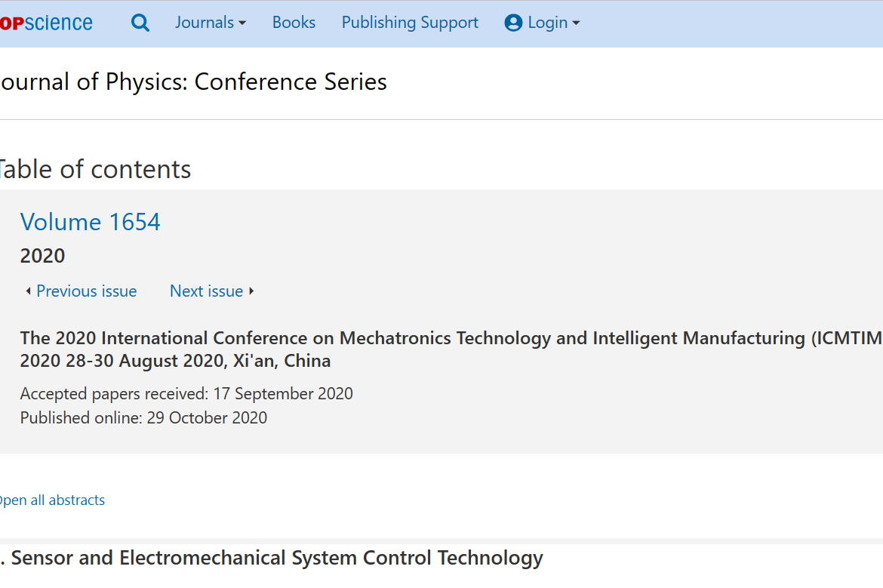Open the Volume 1654 link
The height and width of the screenshot is (588, 883).
pos(91,222)
